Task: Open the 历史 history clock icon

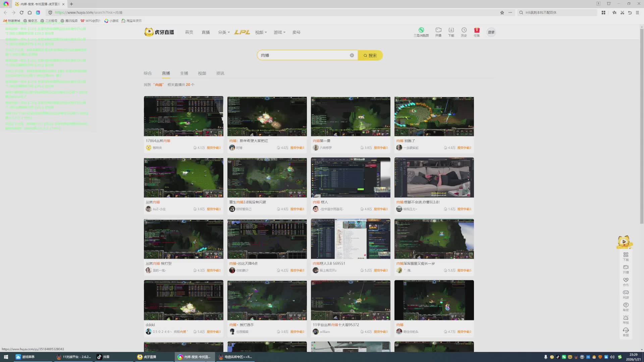Action: [x=464, y=31]
